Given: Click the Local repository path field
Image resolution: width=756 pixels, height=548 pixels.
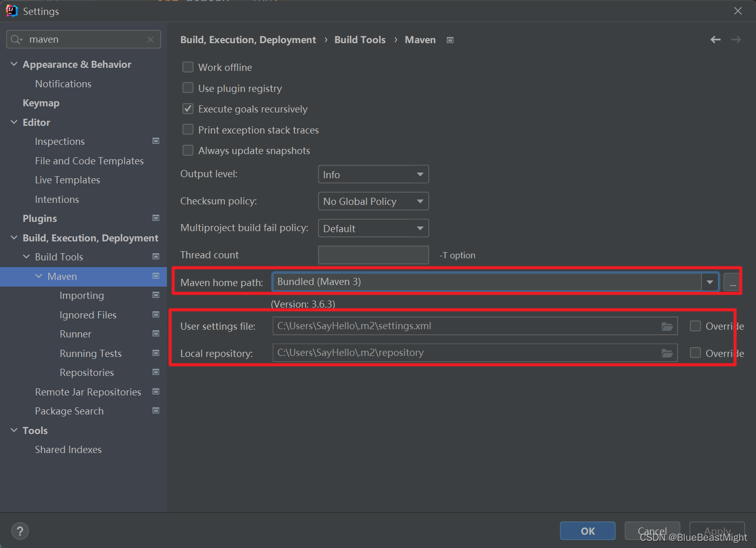Looking at the screenshot, I should (475, 353).
